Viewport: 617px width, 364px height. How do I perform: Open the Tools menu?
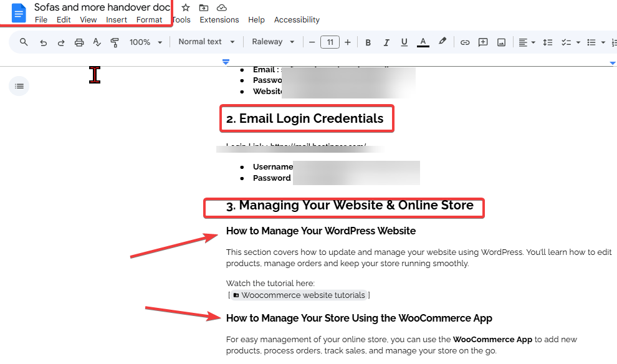181,20
